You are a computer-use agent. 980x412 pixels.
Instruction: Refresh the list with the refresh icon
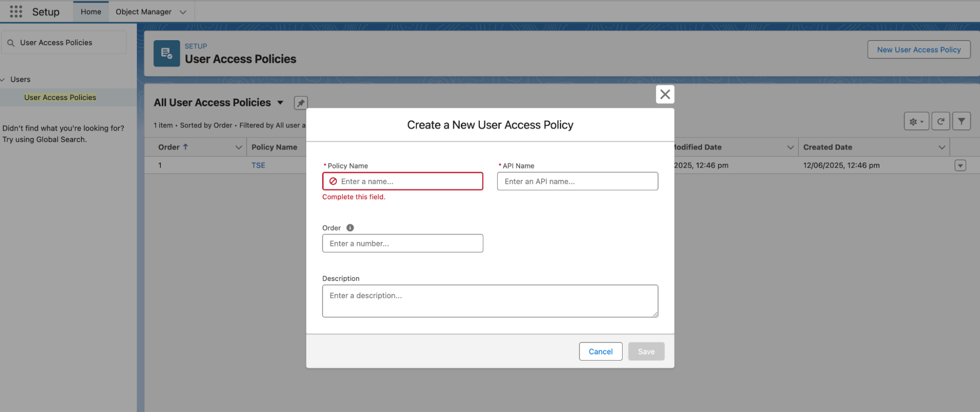[940, 121]
